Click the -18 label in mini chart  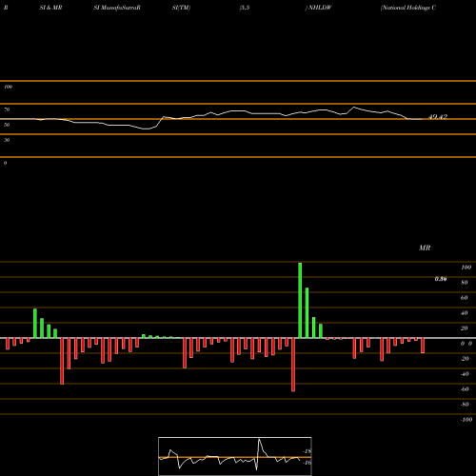[x=307, y=451]
